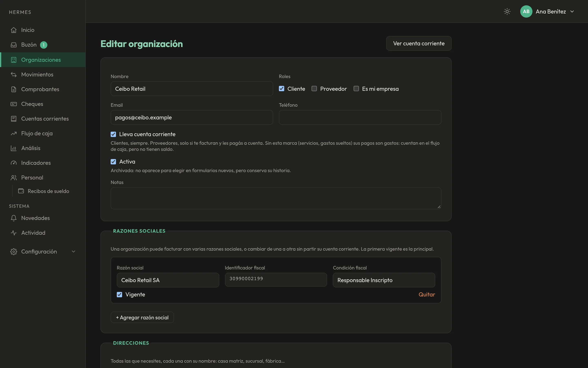The height and width of the screenshot is (368, 588).
Task: Click the empty Teléfono field
Action: tap(360, 118)
